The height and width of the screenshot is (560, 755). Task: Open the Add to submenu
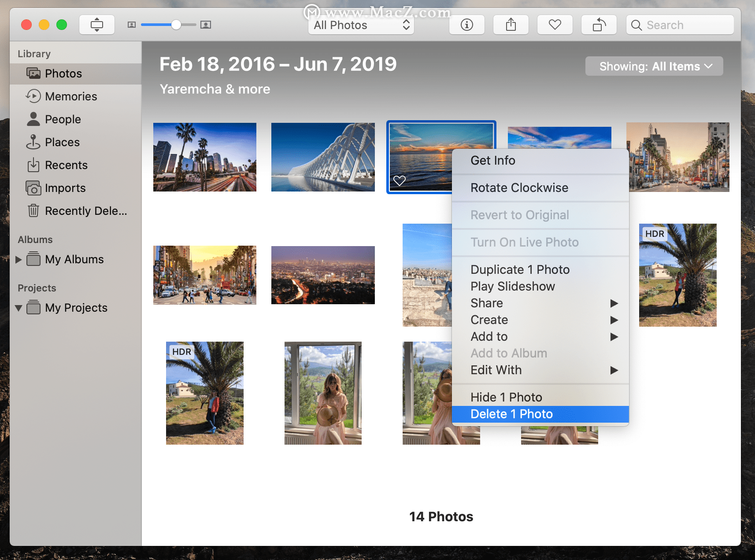(x=540, y=336)
